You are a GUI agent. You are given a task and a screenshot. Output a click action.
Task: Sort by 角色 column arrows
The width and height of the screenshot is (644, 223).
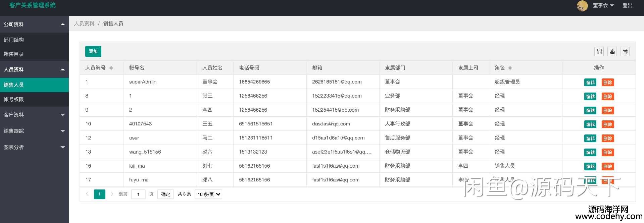(510, 68)
